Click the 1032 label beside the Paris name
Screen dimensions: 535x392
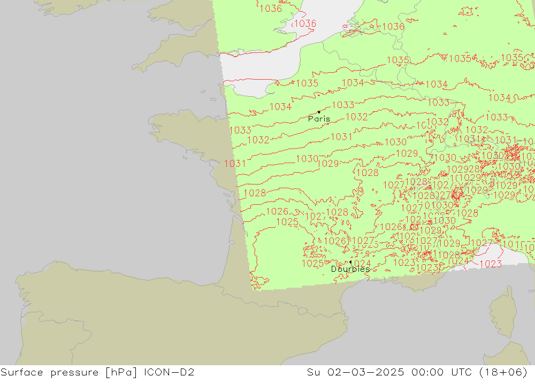[x=356, y=117]
